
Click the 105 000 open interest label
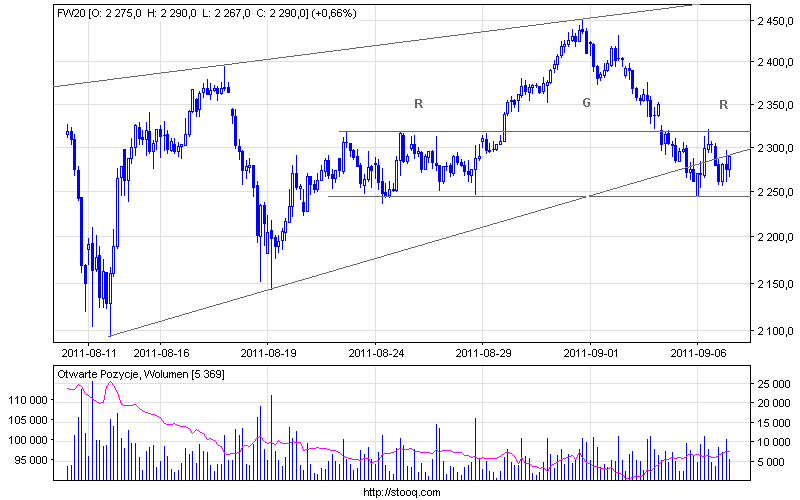(29, 420)
